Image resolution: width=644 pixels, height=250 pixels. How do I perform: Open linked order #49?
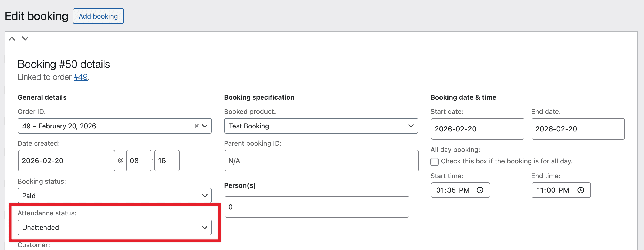pyautogui.click(x=81, y=77)
